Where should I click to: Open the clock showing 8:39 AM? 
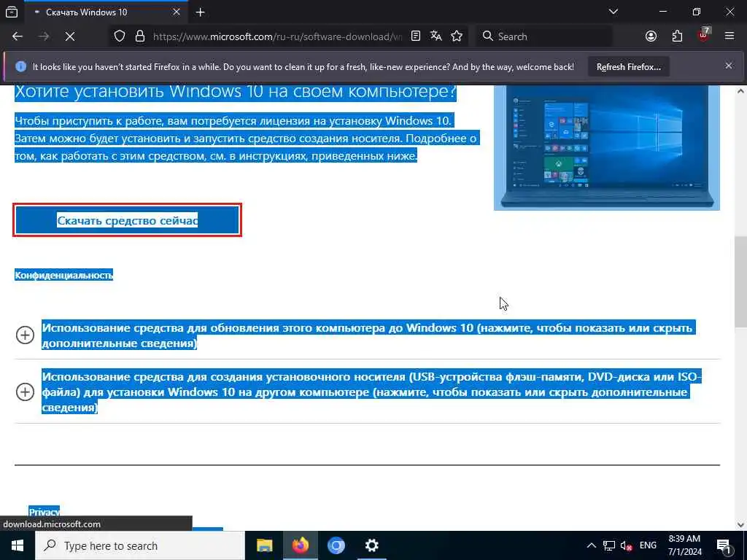pyautogui.click(x=684, y=545)
